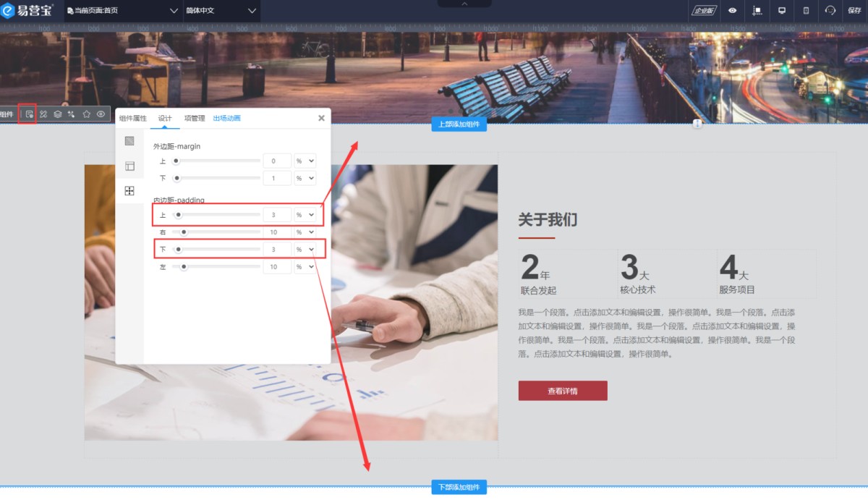868x500 pixels.
Task: Toggle component visibility eye icon
Action: point(101,114)
